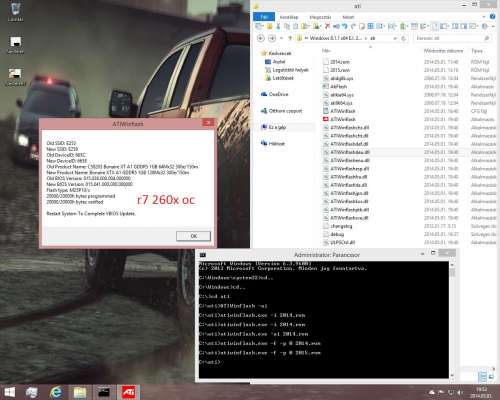Image resolution: width=500 pixels, height=400 pixels.
Task: Click the Command Prompt window system icon
Action: (203, 255)
